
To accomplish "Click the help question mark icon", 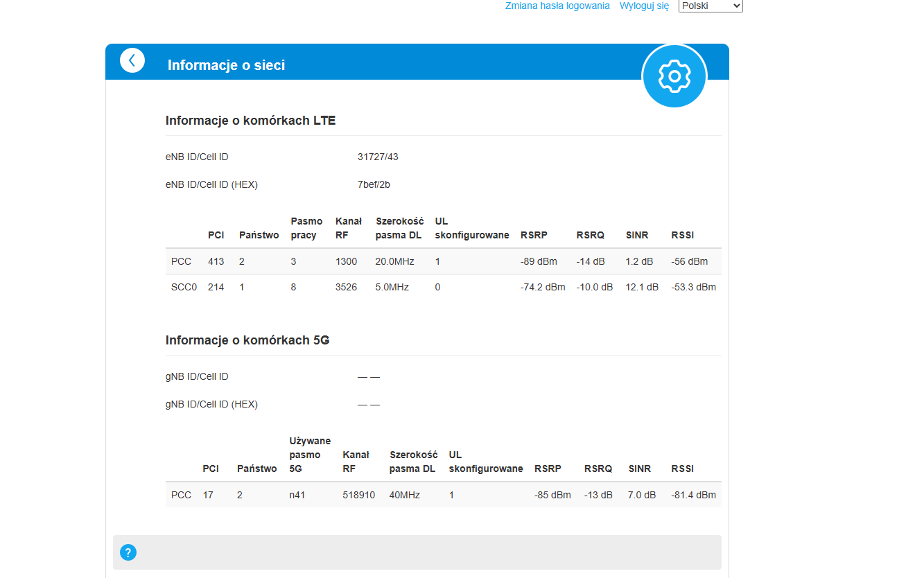I will click(x=128, y=552).
